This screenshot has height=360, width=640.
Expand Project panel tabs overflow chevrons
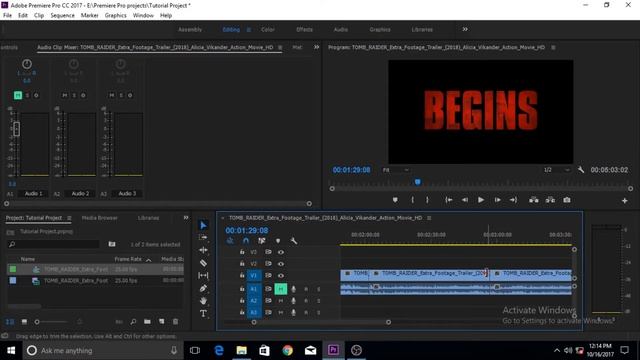click(x=186, y=218)
